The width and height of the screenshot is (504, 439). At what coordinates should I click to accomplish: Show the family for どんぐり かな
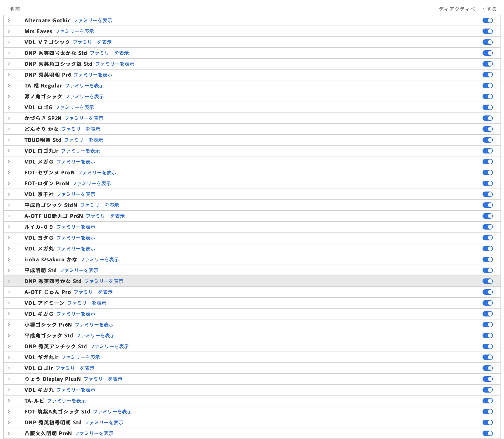click(81, 129)
